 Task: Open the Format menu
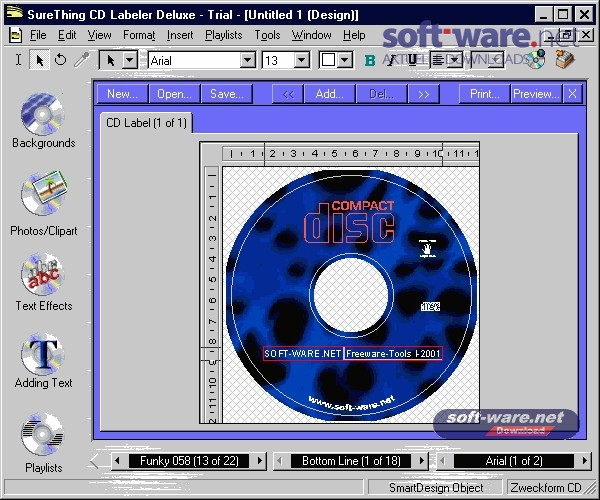pyautogui.click(x=139, y=35)
